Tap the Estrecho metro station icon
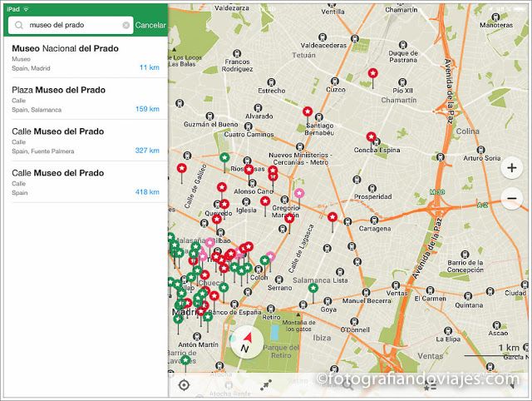 [x=271, y=82]
